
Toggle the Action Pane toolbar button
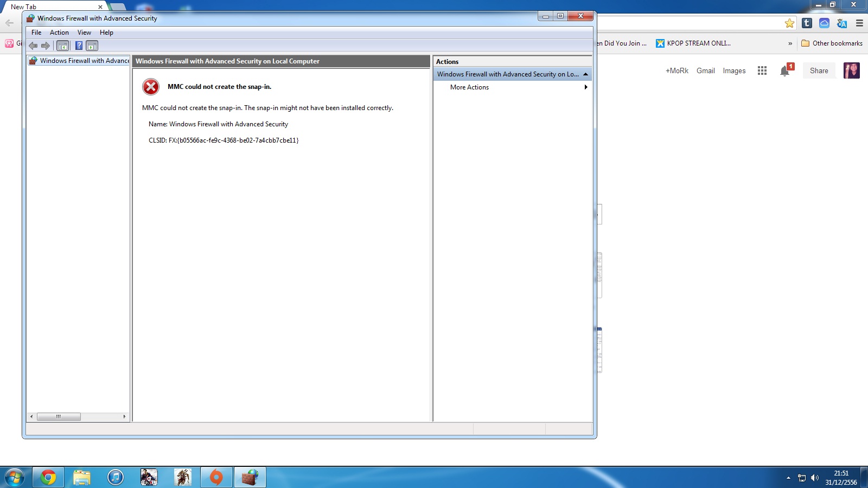pos(92,46)
